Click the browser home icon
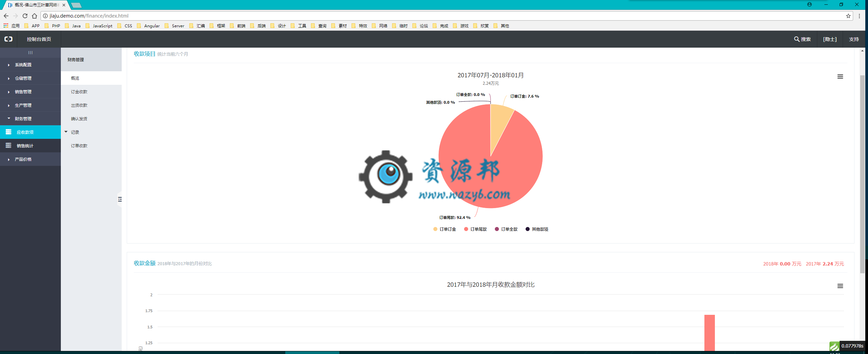 [x=34, y=16]
